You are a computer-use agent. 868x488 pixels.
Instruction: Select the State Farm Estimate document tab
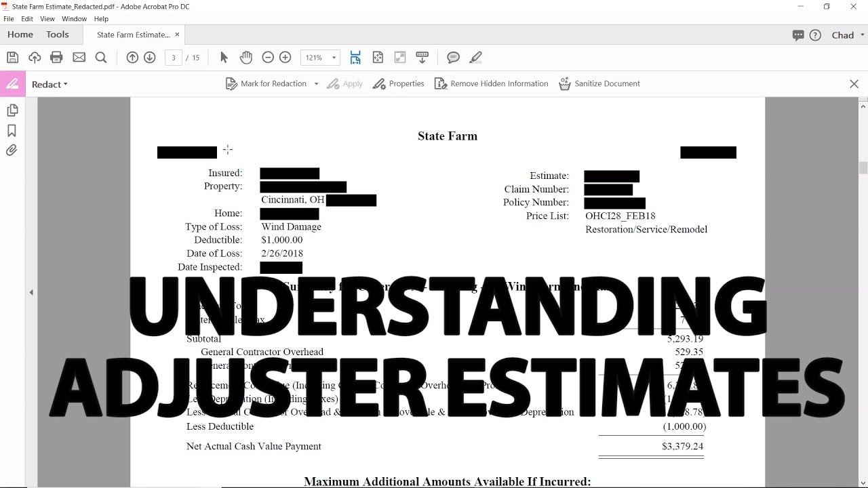tap(133, 35)
